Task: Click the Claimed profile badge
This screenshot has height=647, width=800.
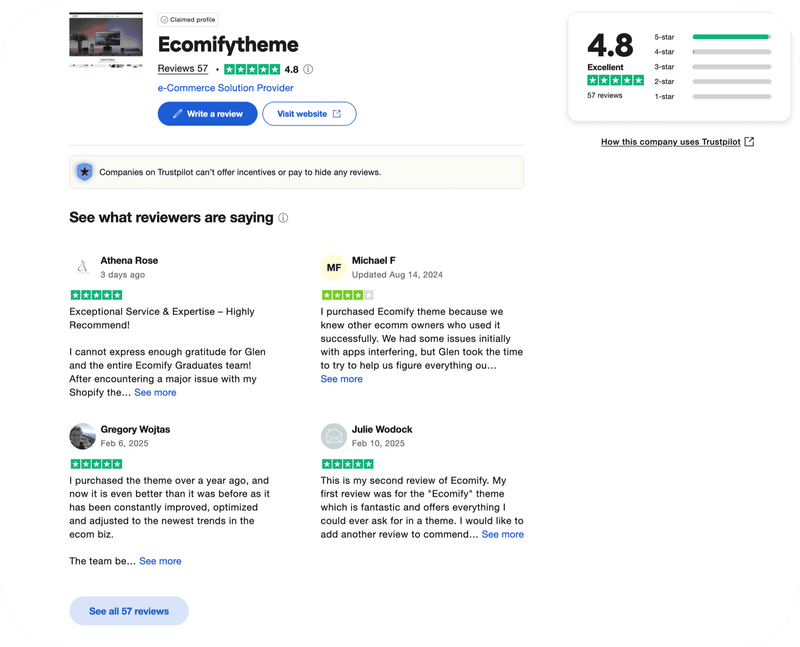Action: click(x=188, y=19)
